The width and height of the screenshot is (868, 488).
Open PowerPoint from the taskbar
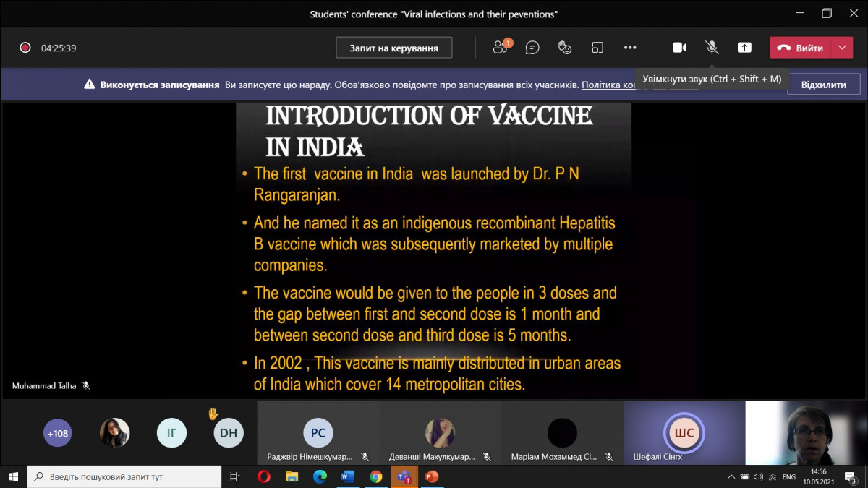(432, 476)
